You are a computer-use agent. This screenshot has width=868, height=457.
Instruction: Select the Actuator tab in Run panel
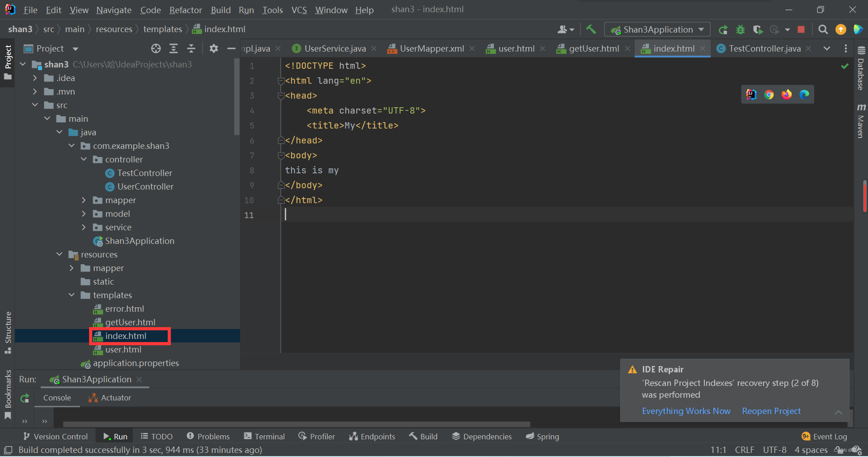click(x=110, y=398)
